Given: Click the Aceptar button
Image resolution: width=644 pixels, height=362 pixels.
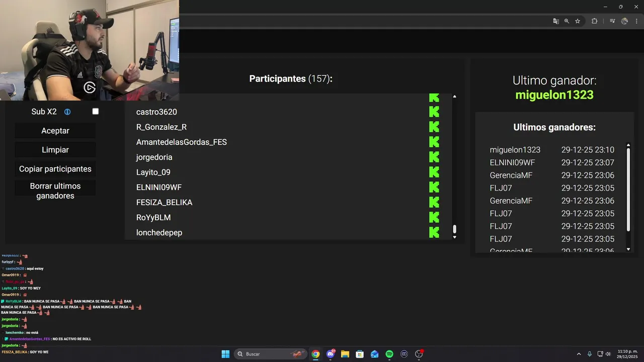Looking at the screenshot, I should point(55,131).
